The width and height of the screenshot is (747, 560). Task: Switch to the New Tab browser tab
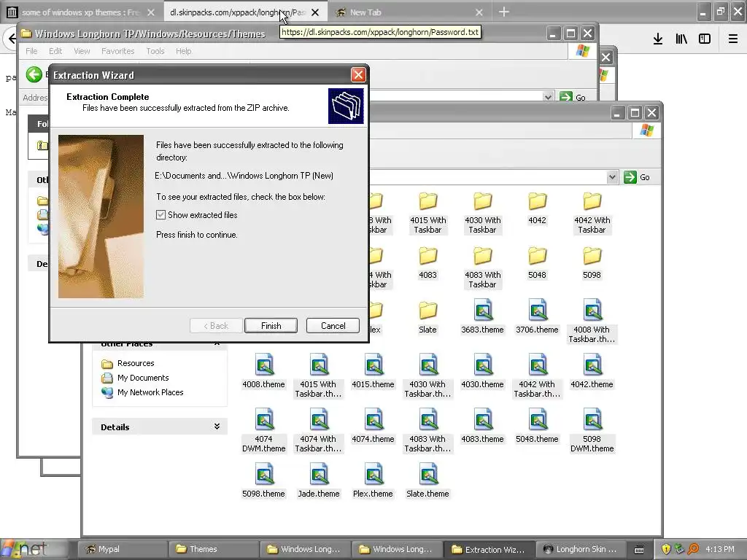[410, 12]
